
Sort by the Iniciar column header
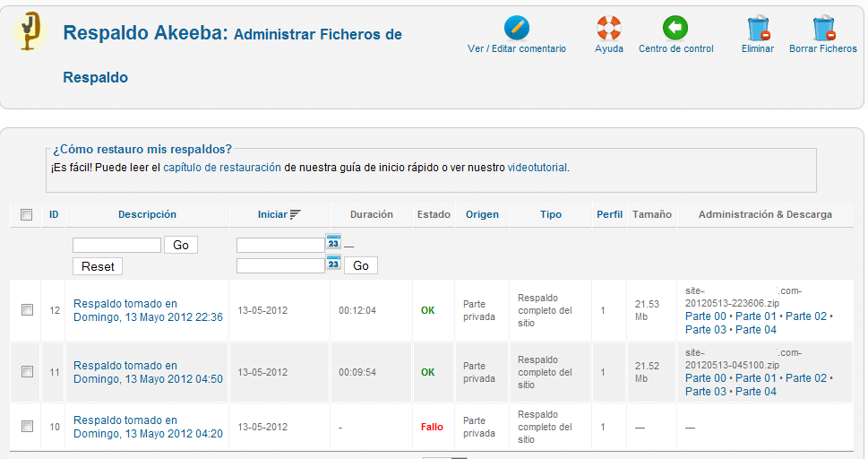[272, 214]
